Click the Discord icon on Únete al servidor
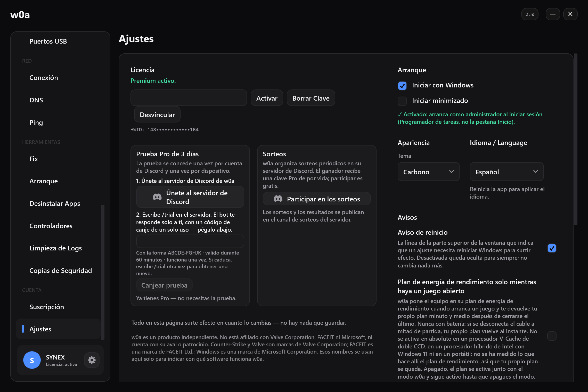 (157, 197)
